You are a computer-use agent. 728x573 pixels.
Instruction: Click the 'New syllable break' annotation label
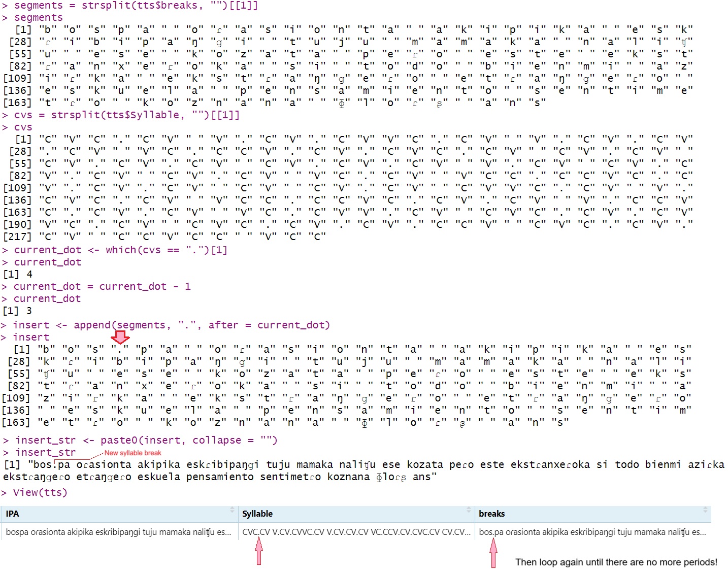pyautogui.click(x=133, y=453)
